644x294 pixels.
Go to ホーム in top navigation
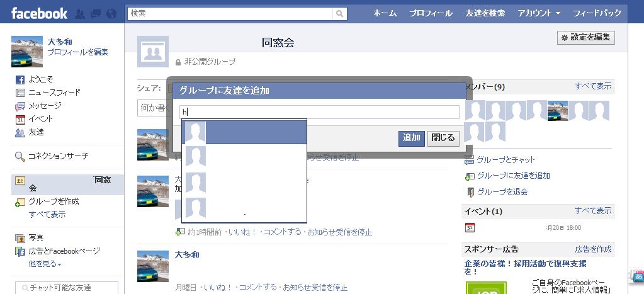click(x=385, y=13)
